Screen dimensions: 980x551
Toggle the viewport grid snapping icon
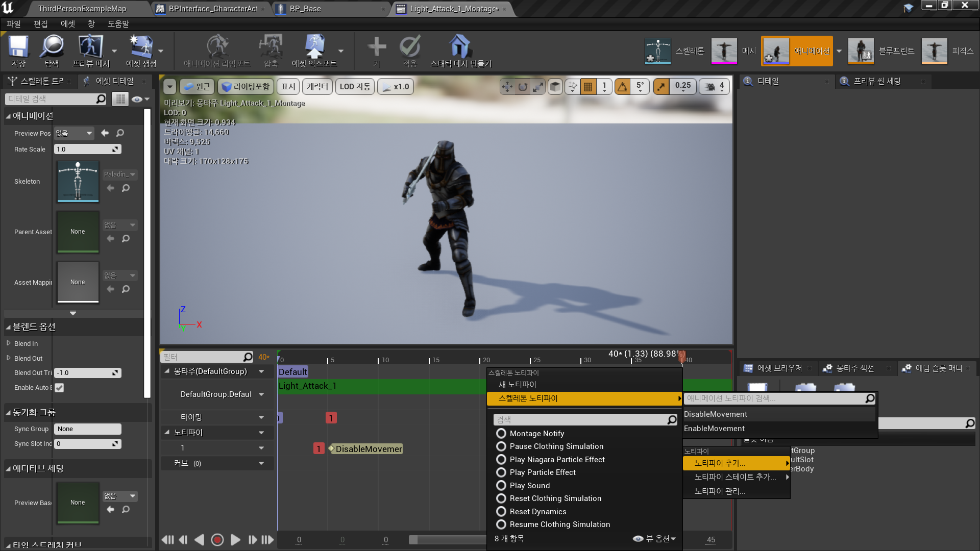[588, 87]
